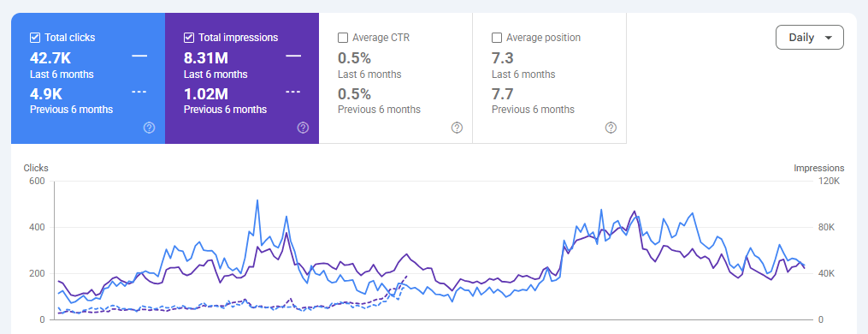Image resolution: width=868 pixels, height=334 pixels.
Task: Select the 7.7 previous average position value
Action: pos(502,93)
